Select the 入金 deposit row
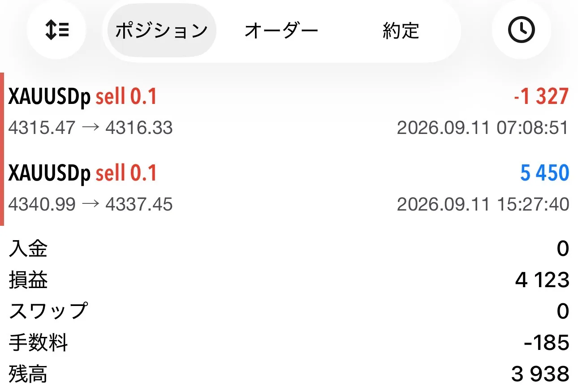578x392 pixels. pos(289,249)
